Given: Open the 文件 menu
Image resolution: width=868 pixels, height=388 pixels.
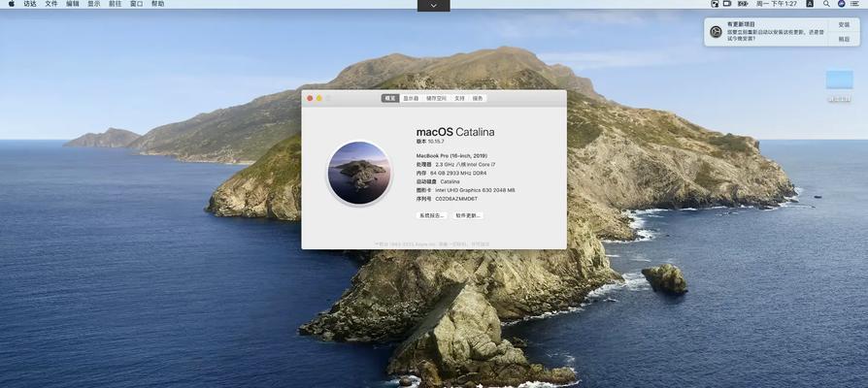Looking at the screenshot, I should pyautogui.click(x=50, y=3).
